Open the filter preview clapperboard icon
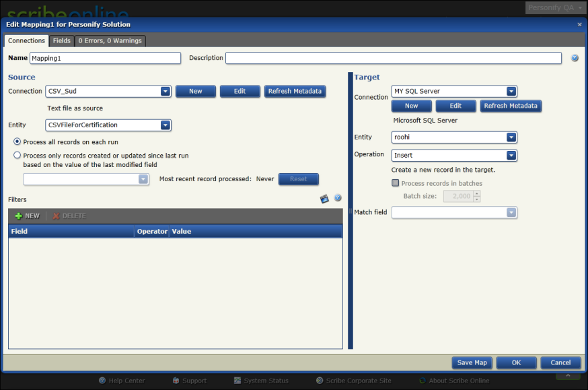Screen dimensions: 588x390 324,199
